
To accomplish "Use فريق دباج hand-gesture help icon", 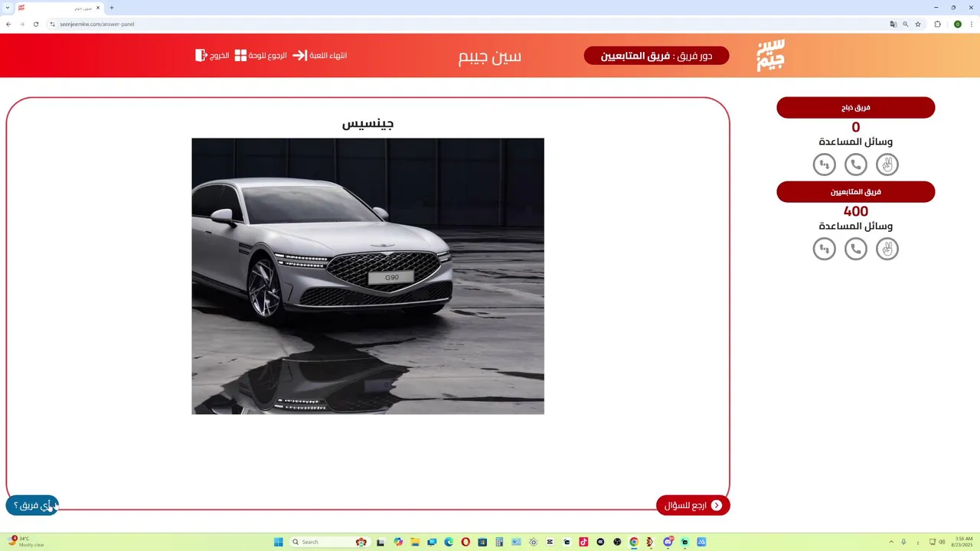I will tap(887, 164).
